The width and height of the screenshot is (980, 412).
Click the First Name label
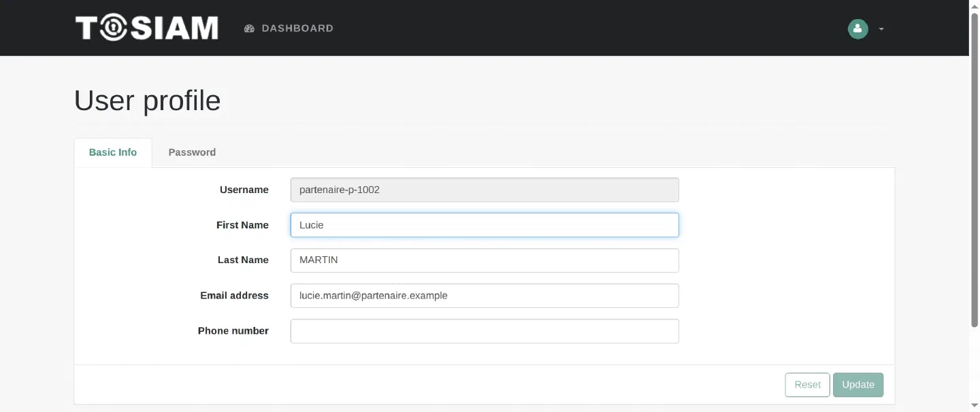[242, 225]
